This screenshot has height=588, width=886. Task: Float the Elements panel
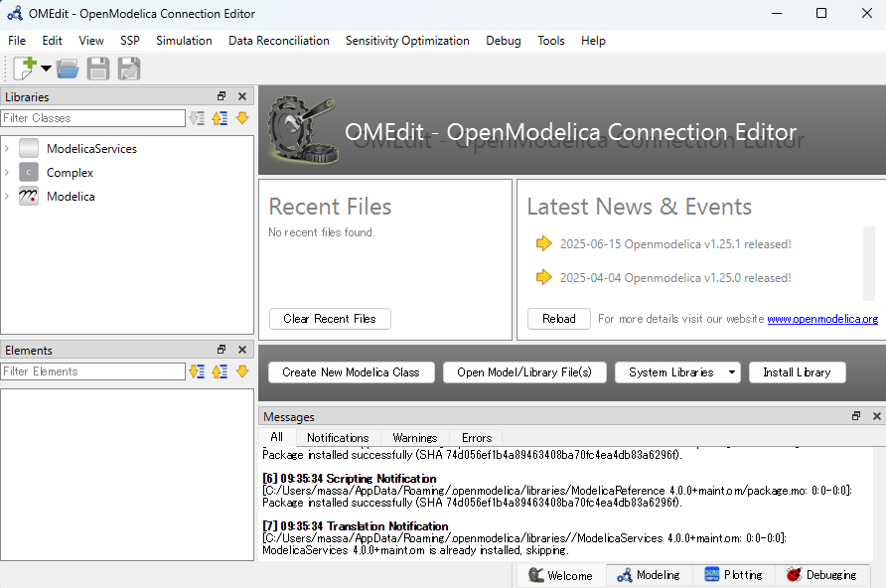pos(221,350)
